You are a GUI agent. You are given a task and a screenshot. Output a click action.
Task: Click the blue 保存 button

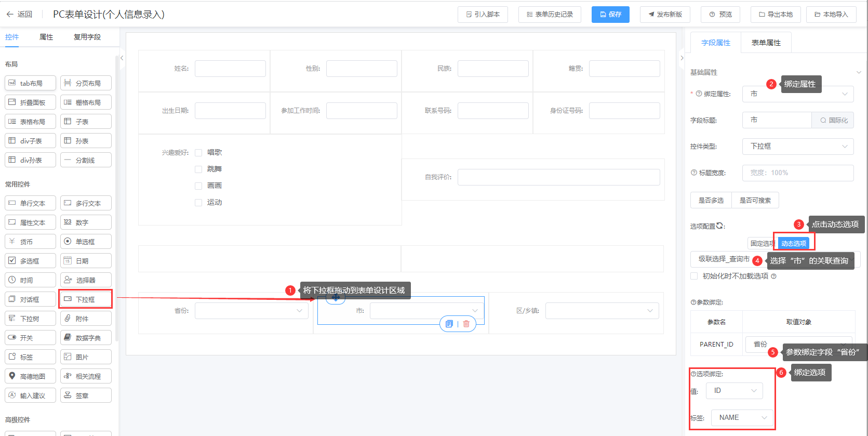(610, 15)
